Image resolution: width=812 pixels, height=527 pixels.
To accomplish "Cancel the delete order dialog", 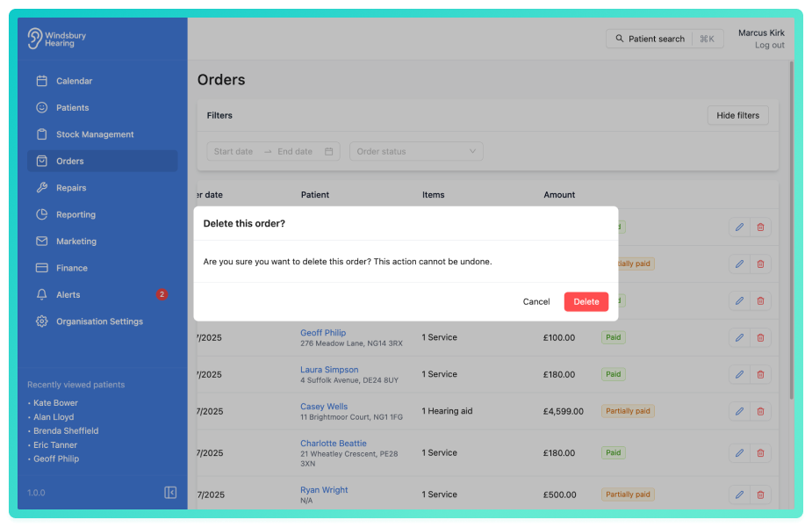I will pyautogui.click(x=536, y=301).
